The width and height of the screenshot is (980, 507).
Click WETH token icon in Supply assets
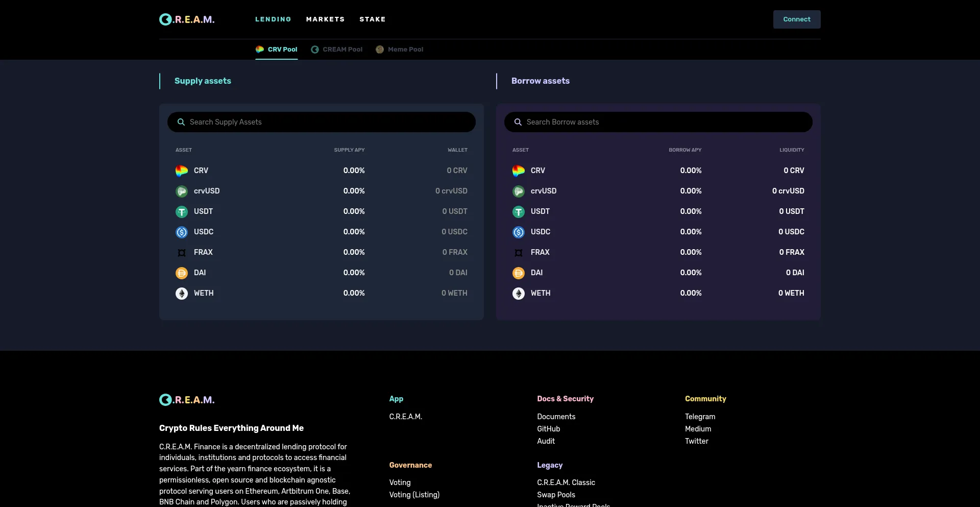coord(182,293)
